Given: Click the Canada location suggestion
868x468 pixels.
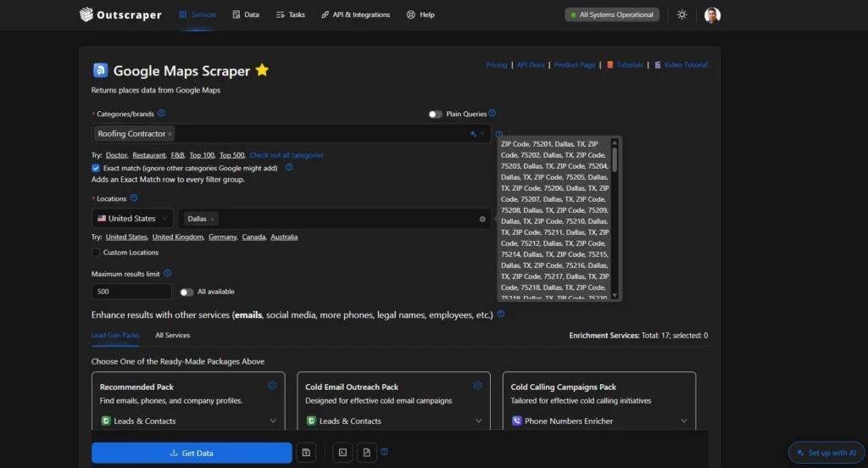Looking at the screenshot, I should 253,237.
